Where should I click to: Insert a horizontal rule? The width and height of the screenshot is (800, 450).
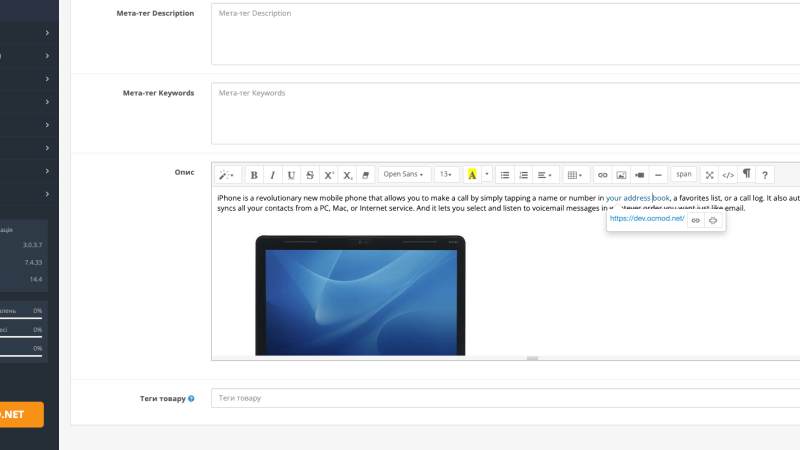658,175
